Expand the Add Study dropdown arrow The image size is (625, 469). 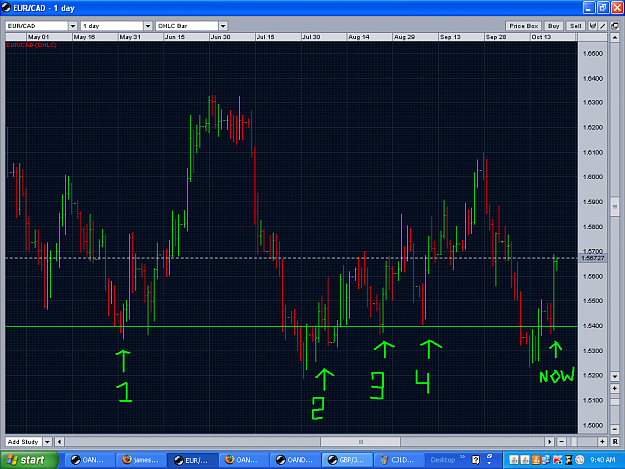[47, 442]
